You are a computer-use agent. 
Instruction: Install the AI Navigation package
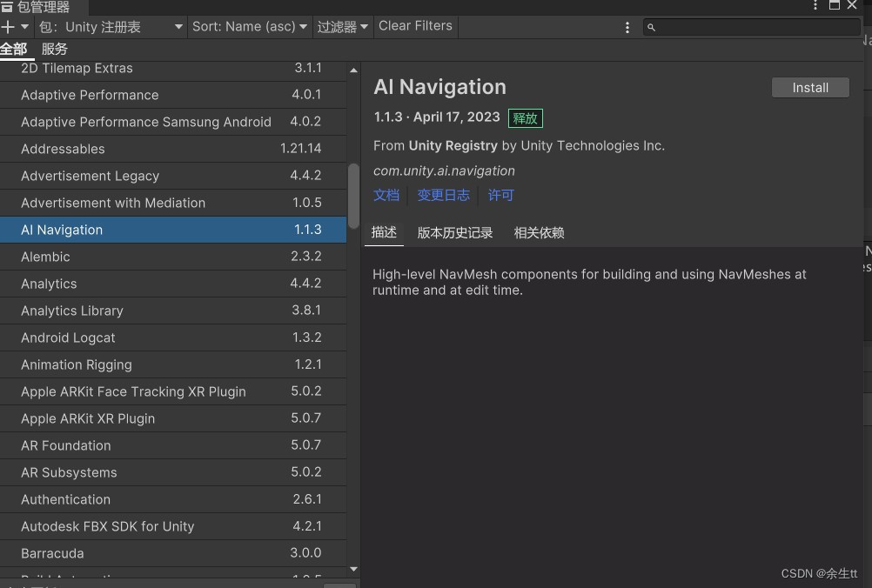(x=809, y=88)
